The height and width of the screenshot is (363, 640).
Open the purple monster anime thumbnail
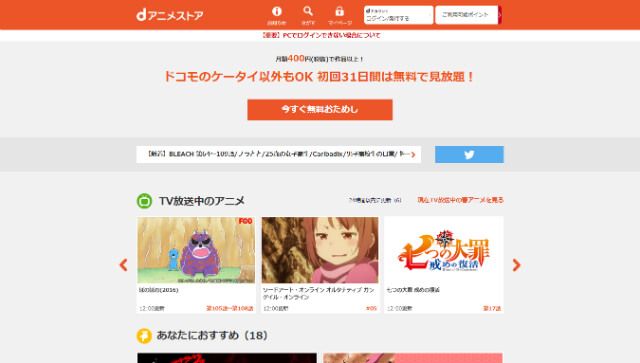pyautogui.click(x=196, y=250)
